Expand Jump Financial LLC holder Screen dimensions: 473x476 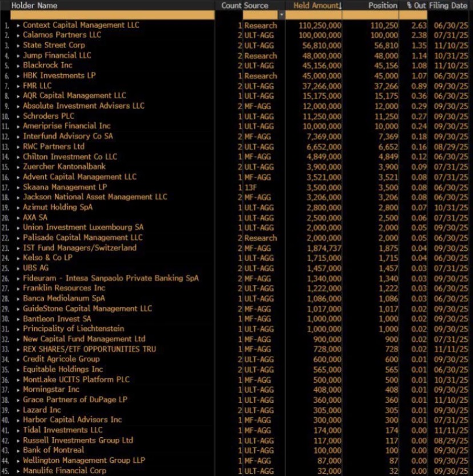(18, 56)
